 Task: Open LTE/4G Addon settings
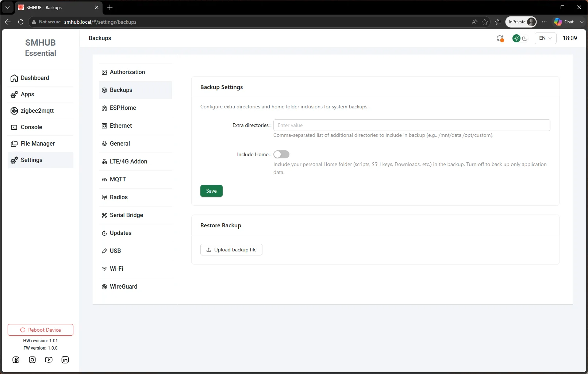tap(135, 162)
